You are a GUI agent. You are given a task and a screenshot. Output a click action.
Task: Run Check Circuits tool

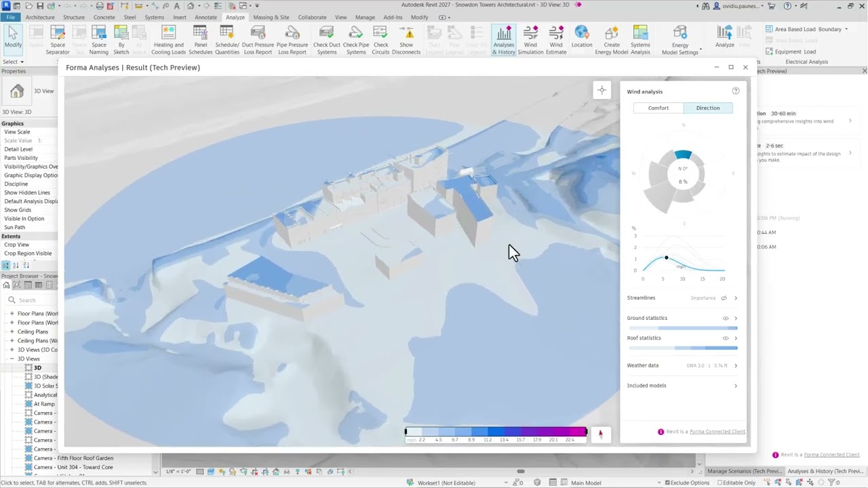click(380, 39)
